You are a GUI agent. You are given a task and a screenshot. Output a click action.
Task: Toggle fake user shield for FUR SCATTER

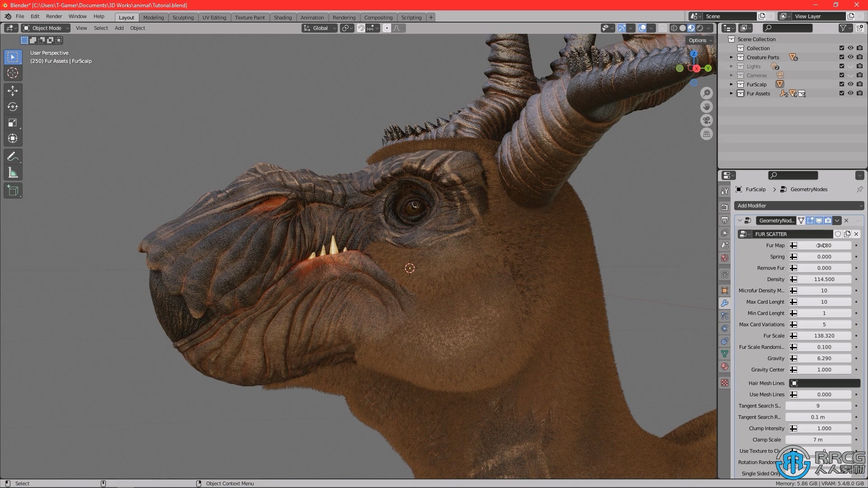tap(838, 234)
